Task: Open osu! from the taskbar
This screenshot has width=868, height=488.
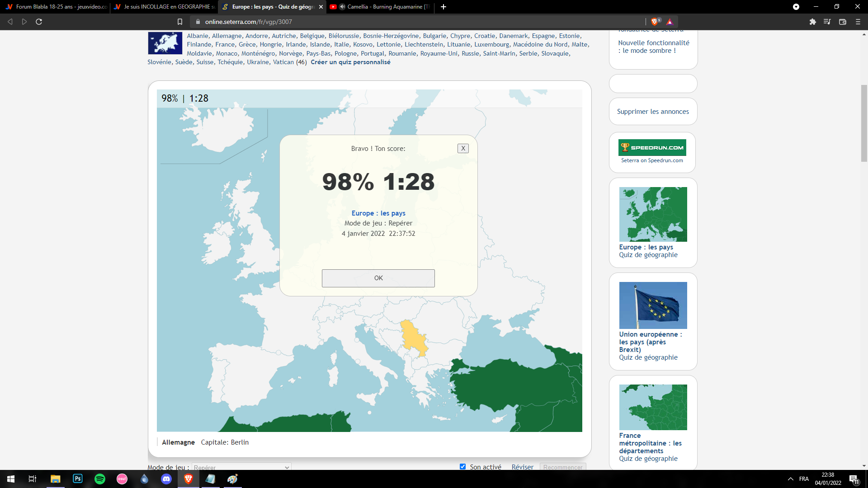Action: click(x=122, y=479)
